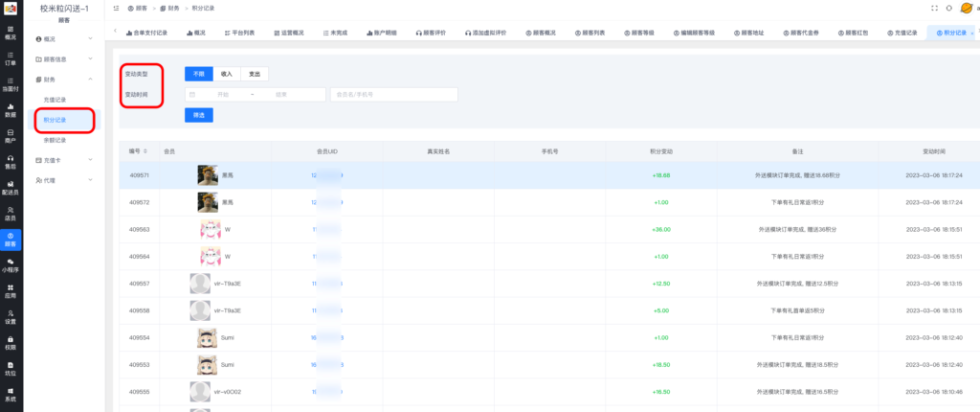Open the 当面付 section in the dark sidebar
Screen dimensions: 980x412
[x=11, y=84]
